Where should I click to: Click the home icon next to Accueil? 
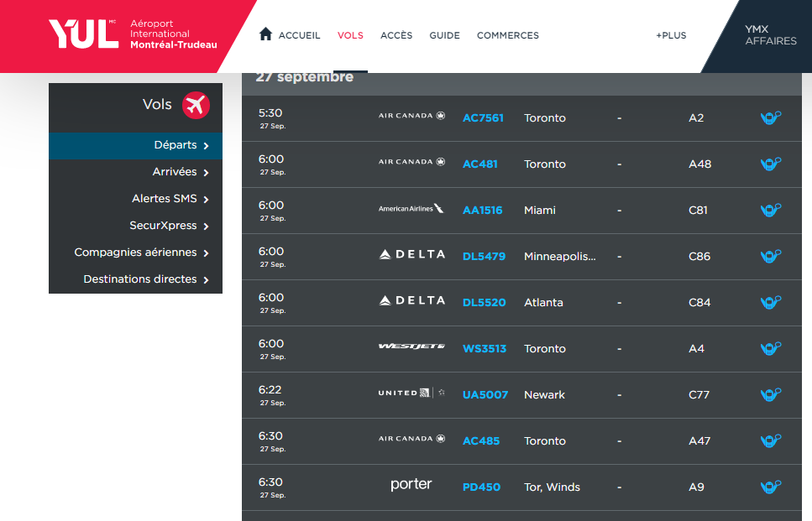tap(266, 34)
